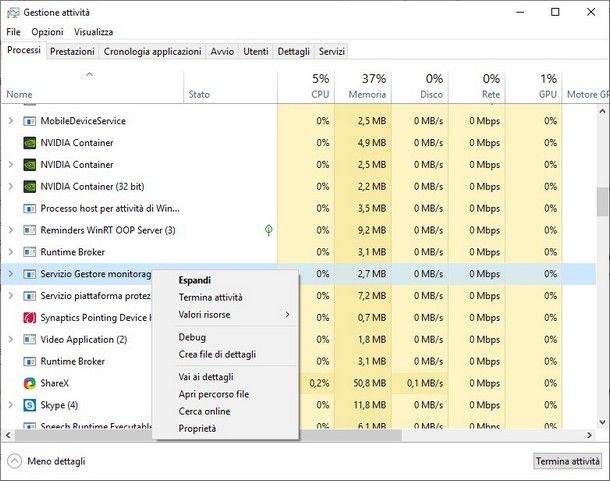Open Valori risorse submenu arrow
Screen dimensions: 610x481
pos(287,314)
